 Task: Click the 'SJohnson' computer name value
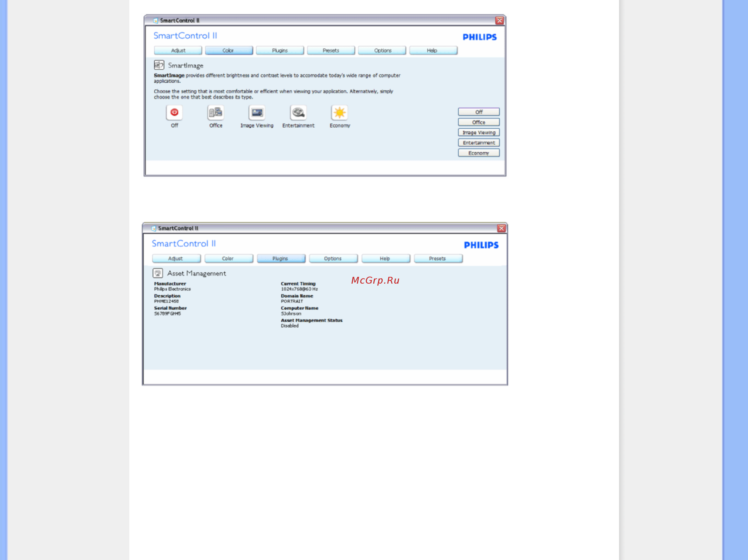(x=291, y=314)
